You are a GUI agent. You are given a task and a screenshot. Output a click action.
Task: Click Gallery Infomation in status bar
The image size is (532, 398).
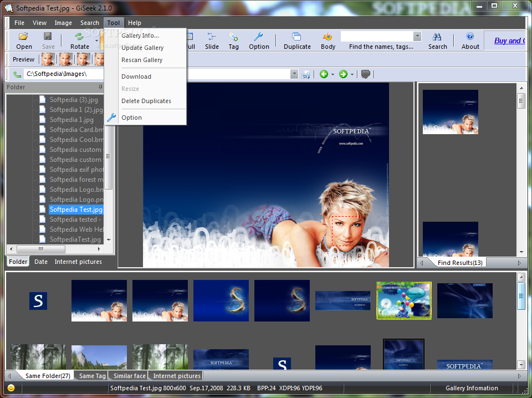coord(472,388)
